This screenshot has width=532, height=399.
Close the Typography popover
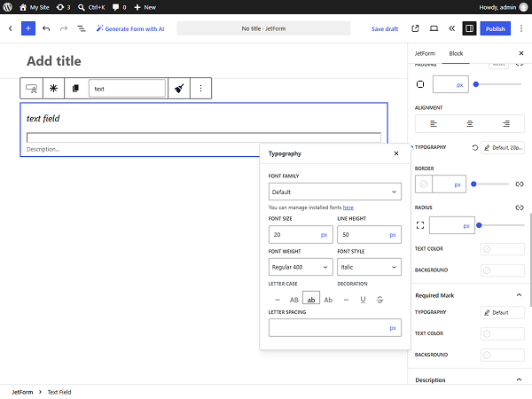396,153
